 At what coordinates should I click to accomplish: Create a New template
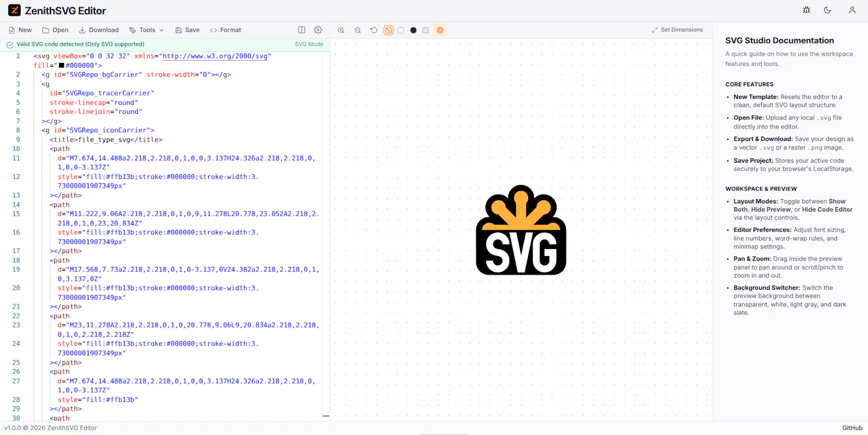[20, 30]
